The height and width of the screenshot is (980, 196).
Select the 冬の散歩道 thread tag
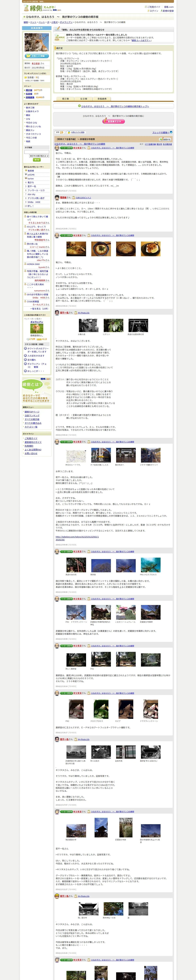(167, 144)
